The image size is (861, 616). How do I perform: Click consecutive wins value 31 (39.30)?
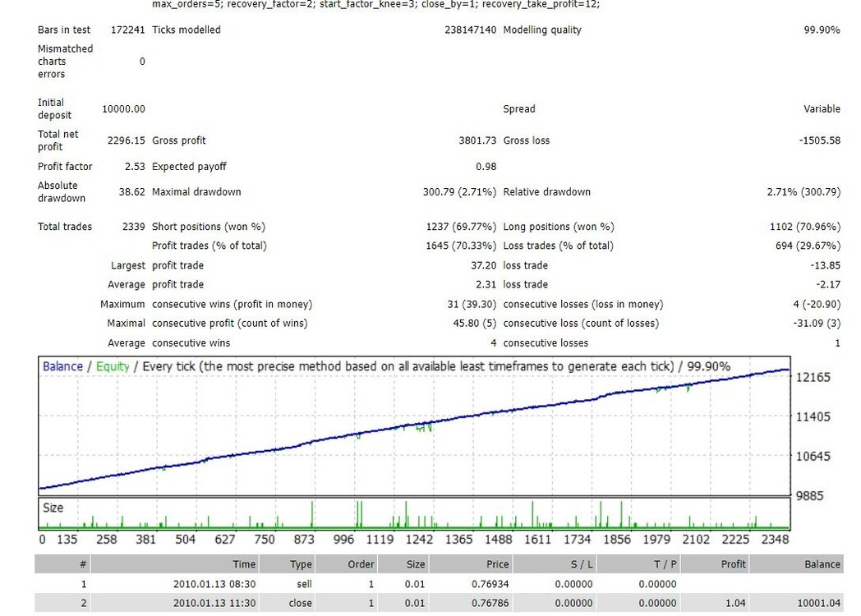[x=472, y=304]
